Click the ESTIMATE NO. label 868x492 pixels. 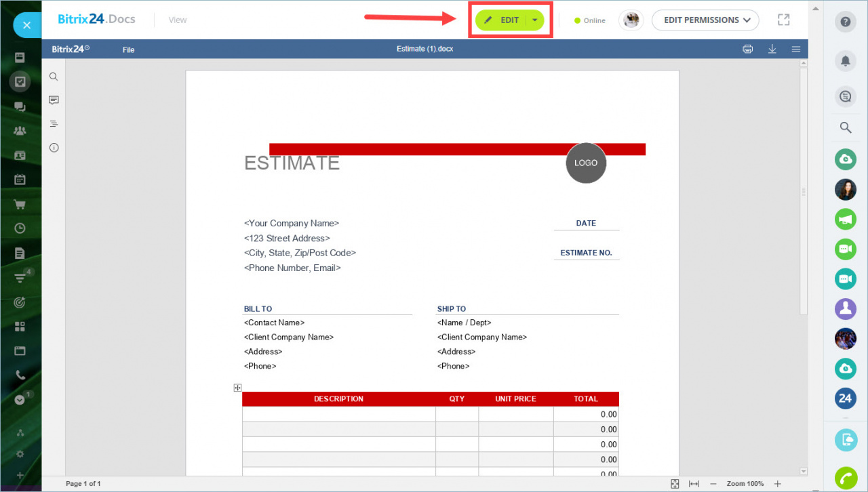586,253
